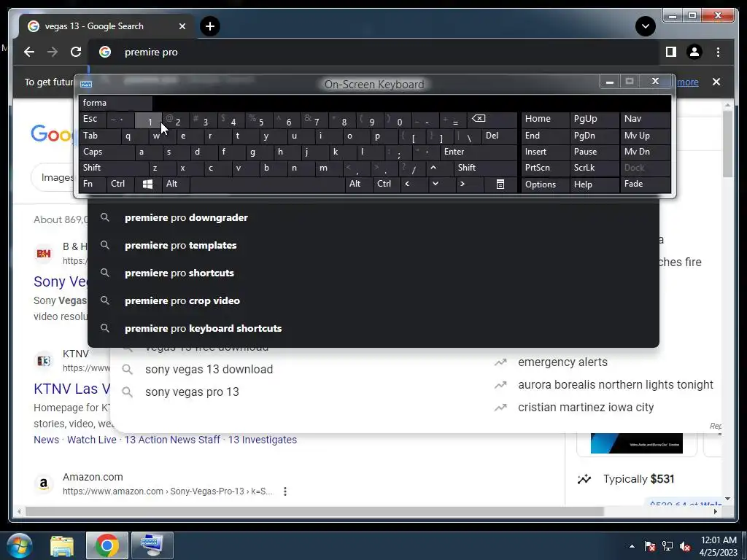The height and width of the screenshot is (560, 747).
Task: Click the vertical page scrollbar
Action: 727,143
